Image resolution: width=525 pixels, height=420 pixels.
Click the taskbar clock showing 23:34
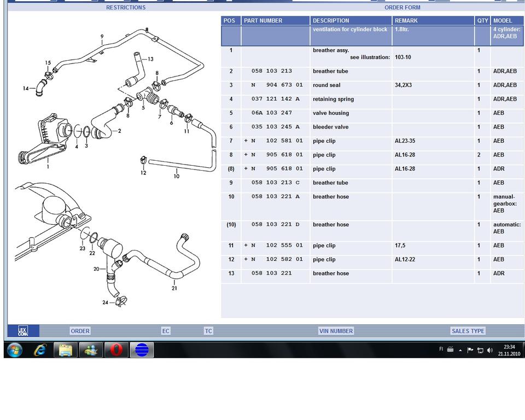pyautogui.click(x=509, y=350)
